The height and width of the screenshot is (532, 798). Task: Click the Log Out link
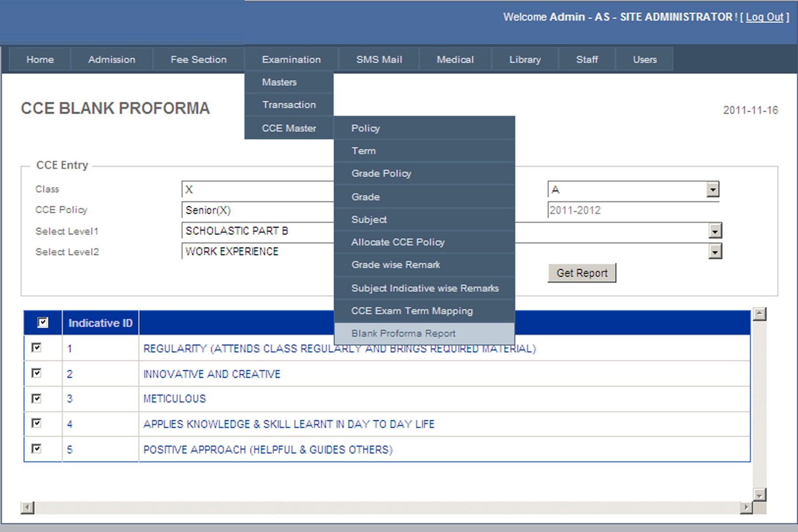[764, 17]
